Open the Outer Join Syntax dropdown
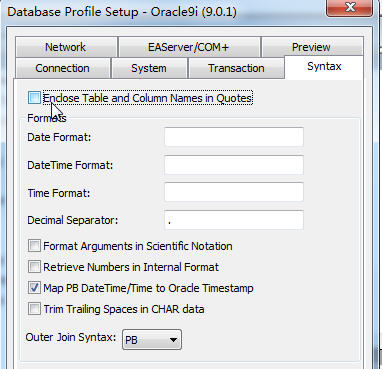 [x=152, y=340]
